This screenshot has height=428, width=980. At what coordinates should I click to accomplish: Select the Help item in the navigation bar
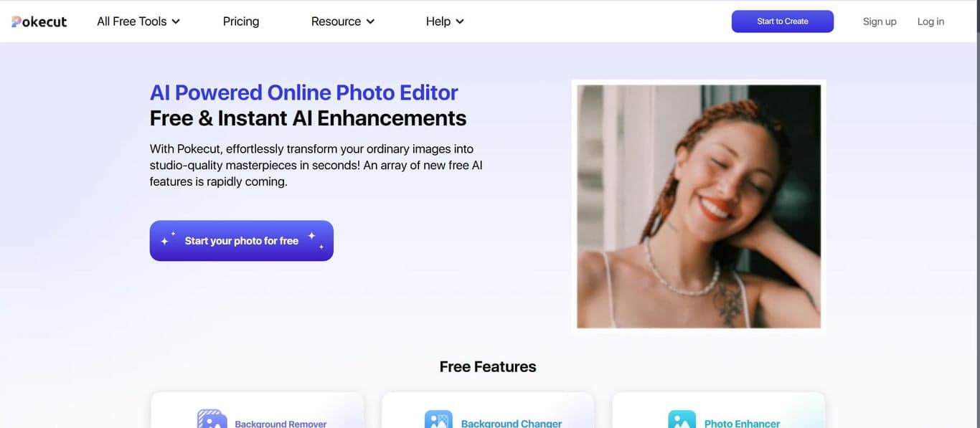click(x=437, y=22)
